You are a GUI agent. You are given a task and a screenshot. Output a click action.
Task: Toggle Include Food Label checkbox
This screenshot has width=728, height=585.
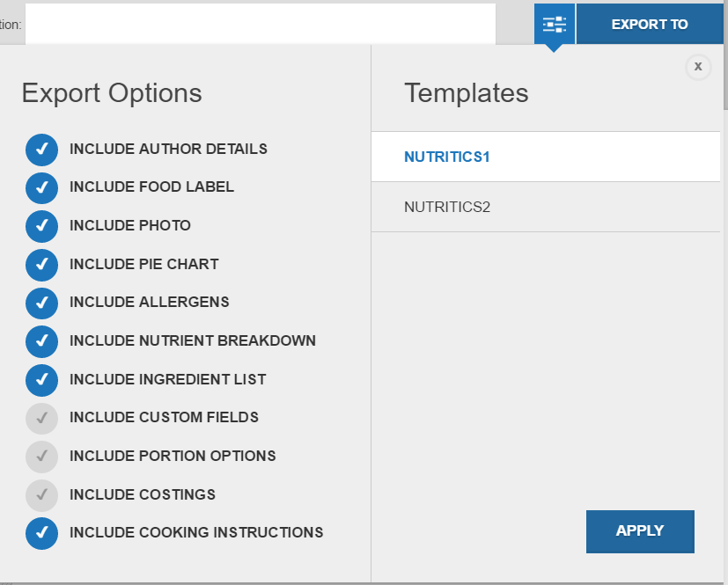pos(41,188)
